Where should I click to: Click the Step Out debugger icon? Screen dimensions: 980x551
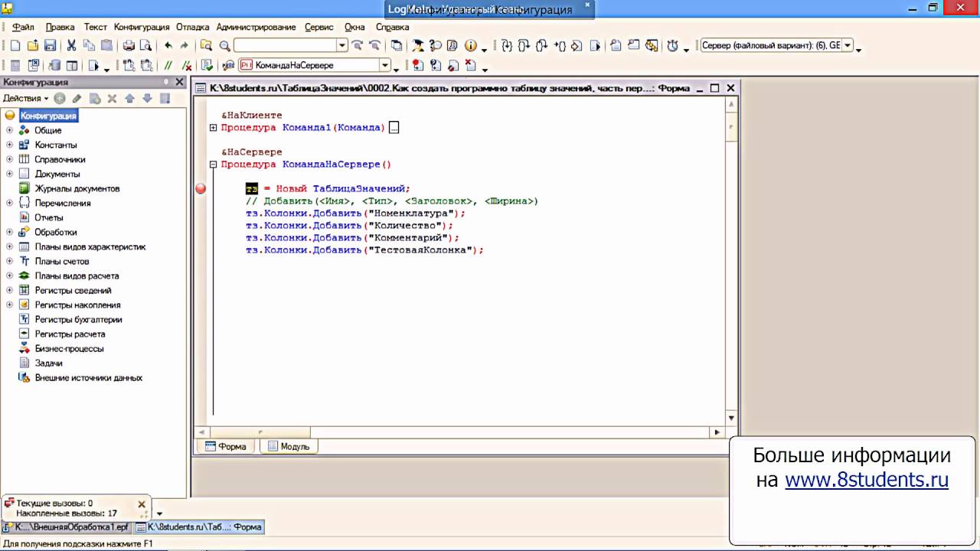click(542, 46)
